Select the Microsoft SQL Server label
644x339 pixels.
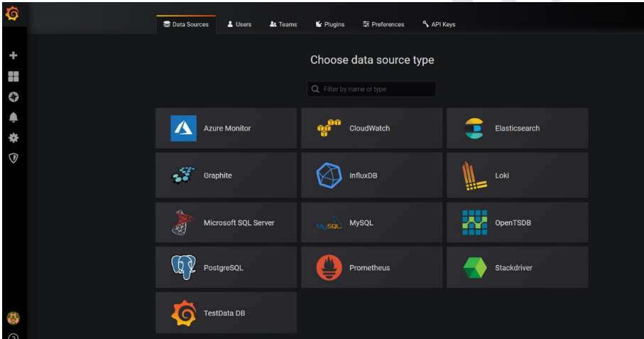(239, 222)
